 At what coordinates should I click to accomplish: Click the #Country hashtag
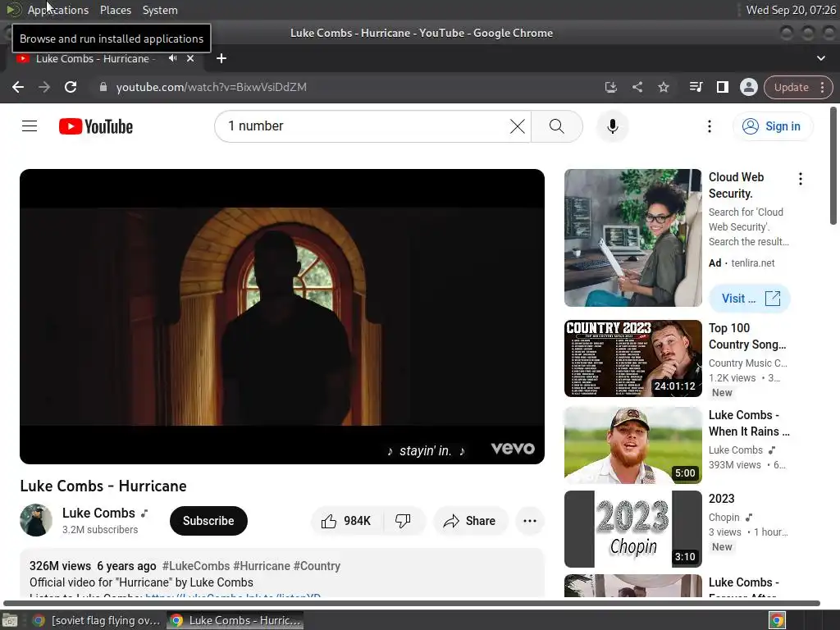[x=317, y=566]
